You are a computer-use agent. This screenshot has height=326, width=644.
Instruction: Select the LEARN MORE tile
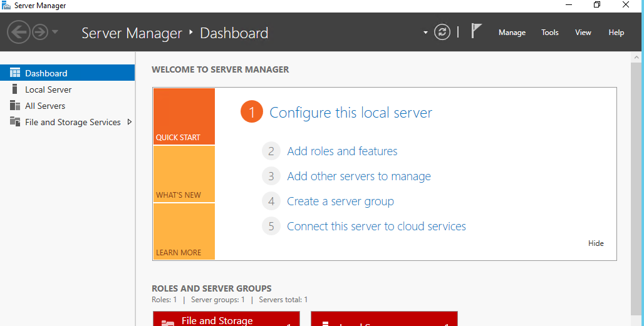click(184, 232)
